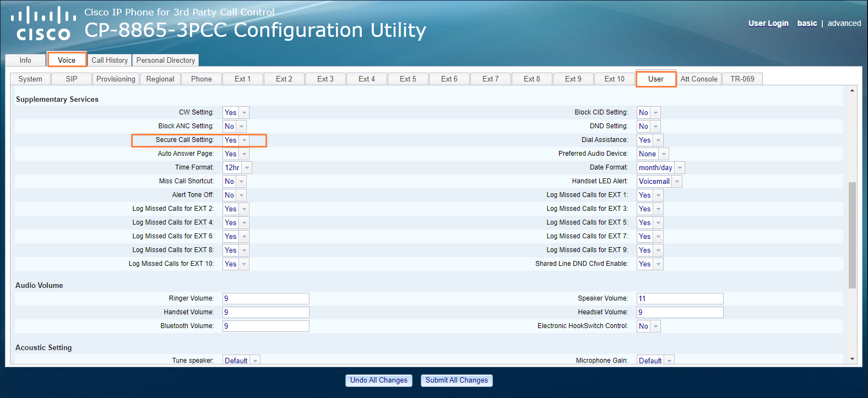
Task: Click the scrollbar down arrow
Action: pos(852,359)
